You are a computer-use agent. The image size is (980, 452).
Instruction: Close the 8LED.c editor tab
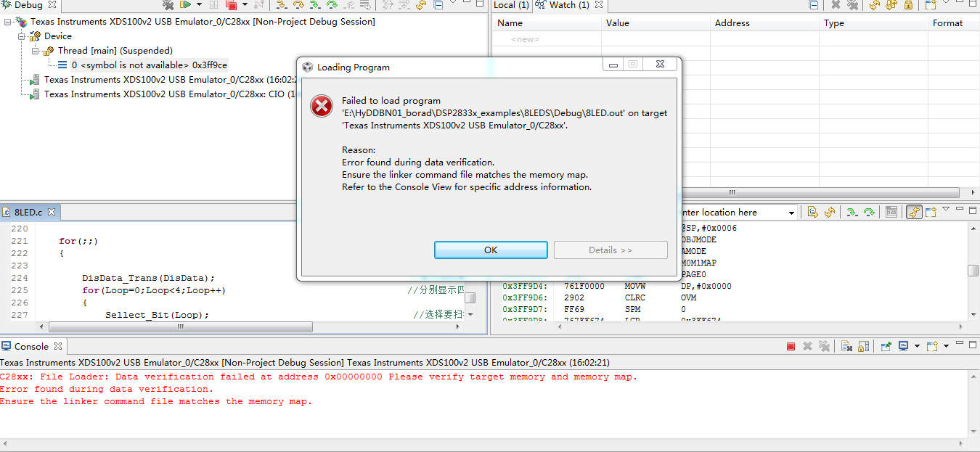coord(52,213)
